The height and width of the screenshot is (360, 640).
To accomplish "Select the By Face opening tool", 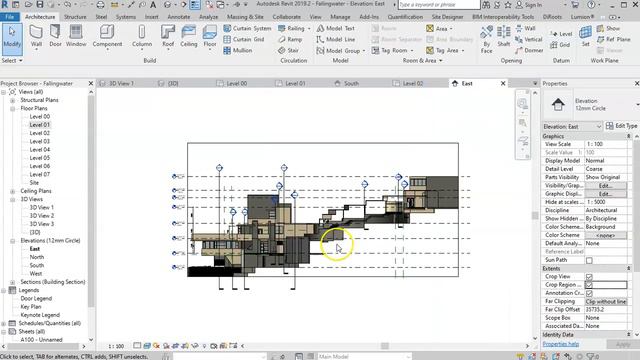I will (486, 40).
